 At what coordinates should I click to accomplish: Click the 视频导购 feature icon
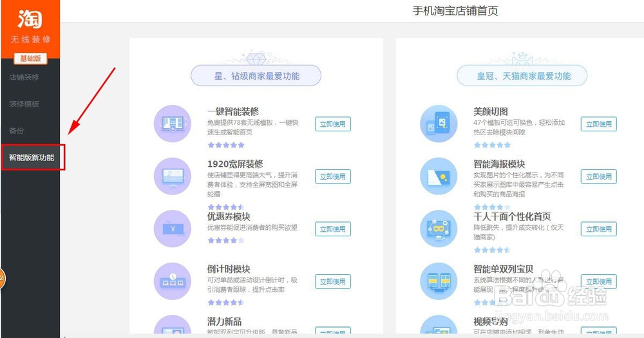(x=439, y=324)
